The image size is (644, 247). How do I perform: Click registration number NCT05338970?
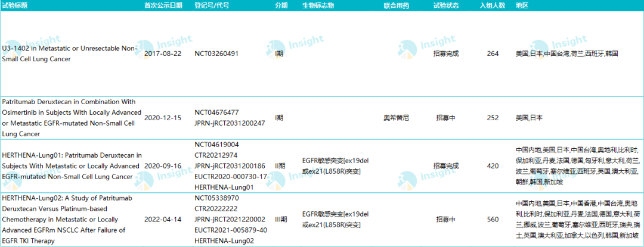click(x=216, y=198)
